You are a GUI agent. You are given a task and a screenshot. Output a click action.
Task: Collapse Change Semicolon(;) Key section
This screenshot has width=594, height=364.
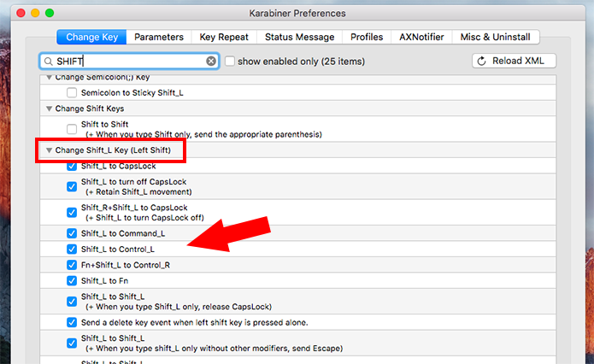[49, 77]
